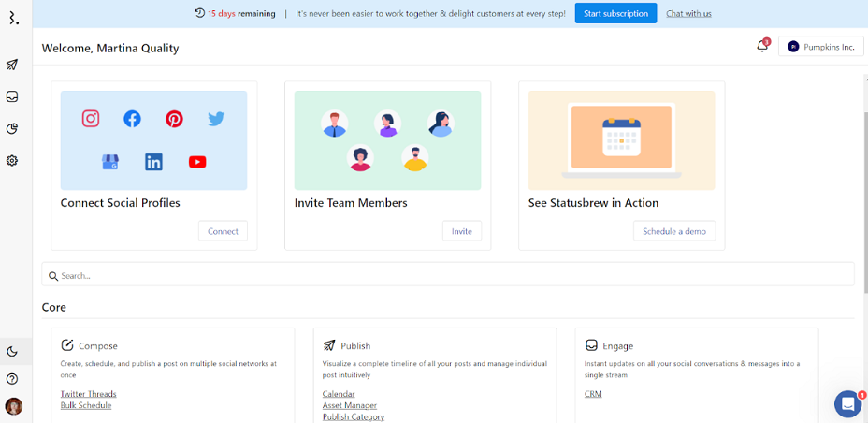The height and width of the screenshot is (423, 868).
Task: Open the Asset Manager link
Action: click(350, 405)
